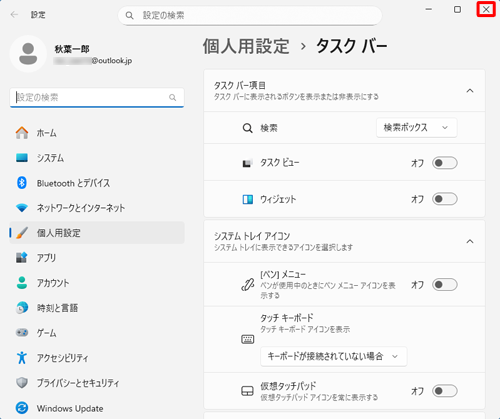Open the キーボードが接続されていない場合 dropdown
Viewport: 500px width, 419px height.
[x=334, y=356]
